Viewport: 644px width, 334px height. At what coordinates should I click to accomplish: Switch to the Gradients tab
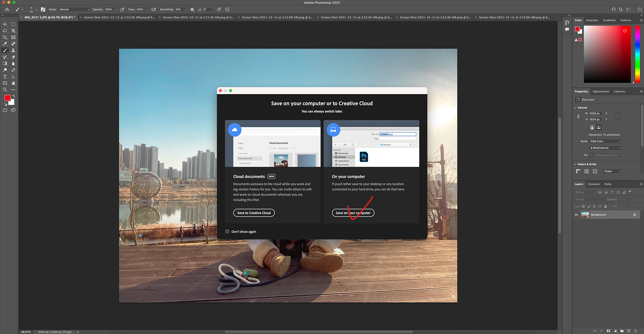(x=609, y=20)
